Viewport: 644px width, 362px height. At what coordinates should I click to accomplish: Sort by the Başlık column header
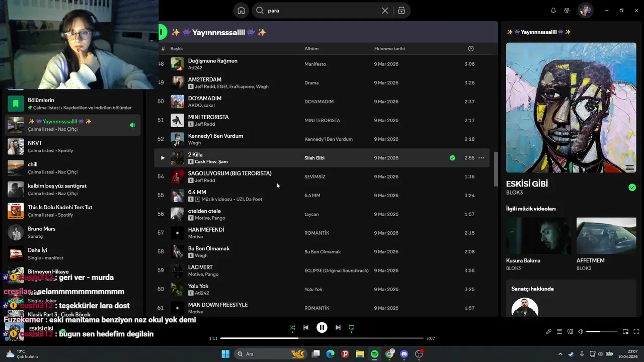tap(177, 49)
